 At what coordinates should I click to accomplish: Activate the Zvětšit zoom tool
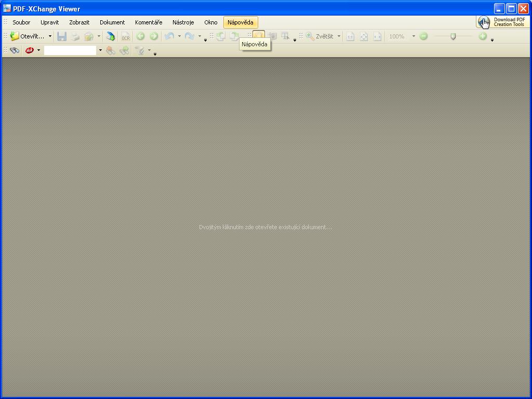tap(320, 36)
